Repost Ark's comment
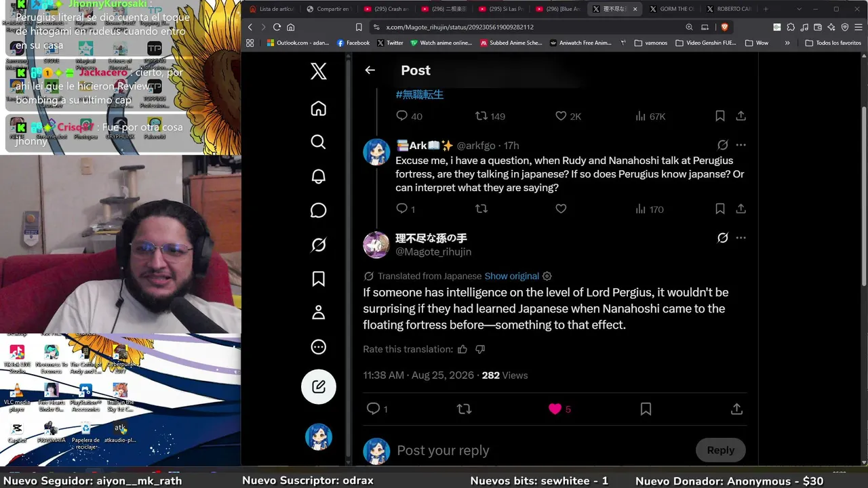 (x=481, y=209)
